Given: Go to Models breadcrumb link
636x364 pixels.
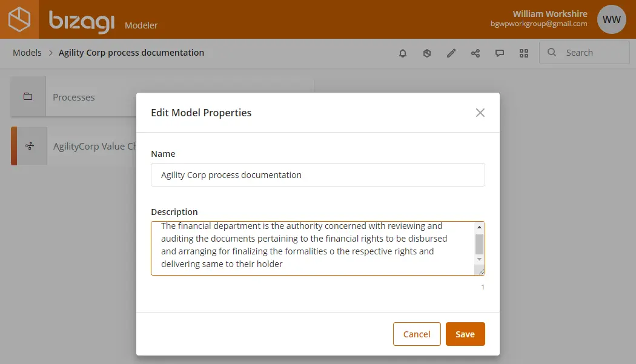Looking at the screenshot, I should pos(27,53).
